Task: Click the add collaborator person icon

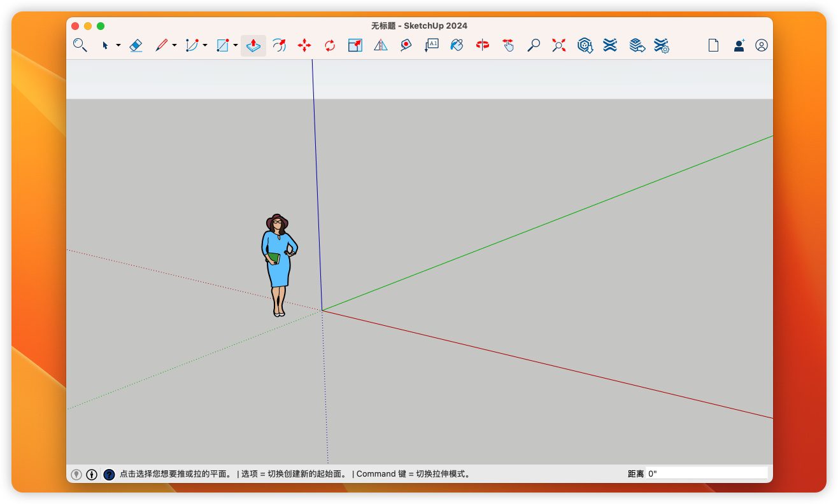Action: (x=739, y=45)
